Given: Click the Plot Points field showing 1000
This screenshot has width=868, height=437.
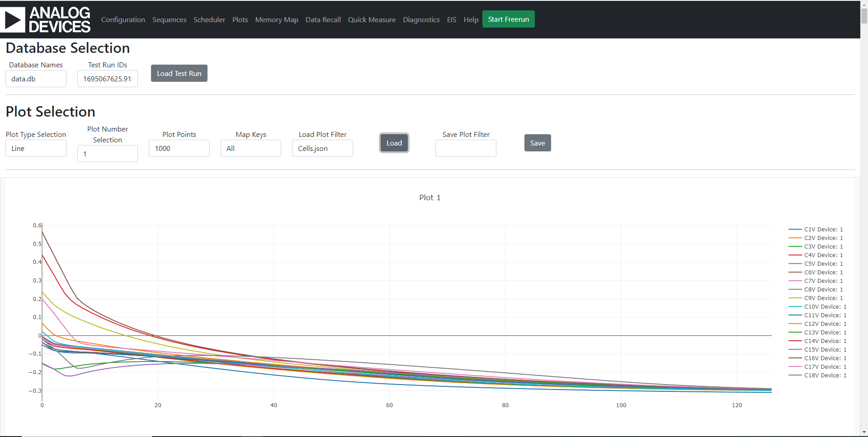Looking at the screenshot, I should coord(179,148).
